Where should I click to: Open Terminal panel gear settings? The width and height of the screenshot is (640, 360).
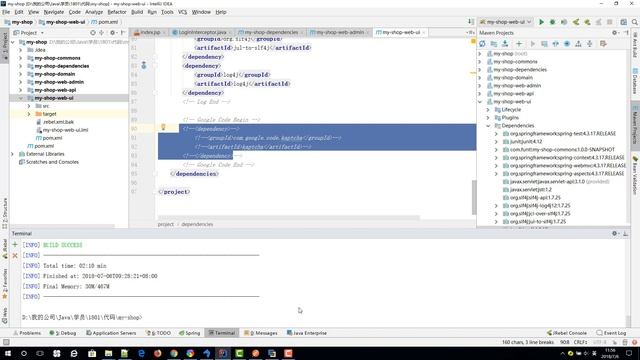615,233
